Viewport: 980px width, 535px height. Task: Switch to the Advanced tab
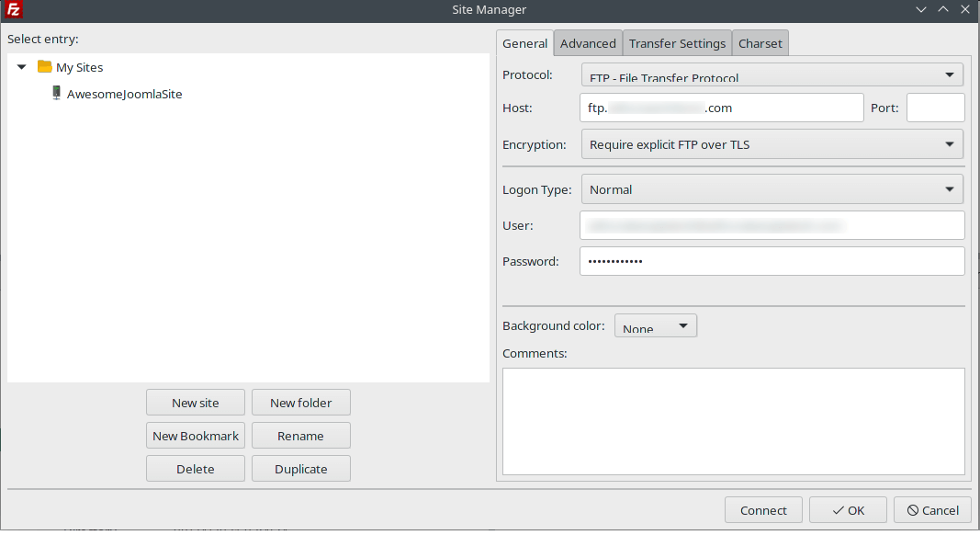click(588, 42)
